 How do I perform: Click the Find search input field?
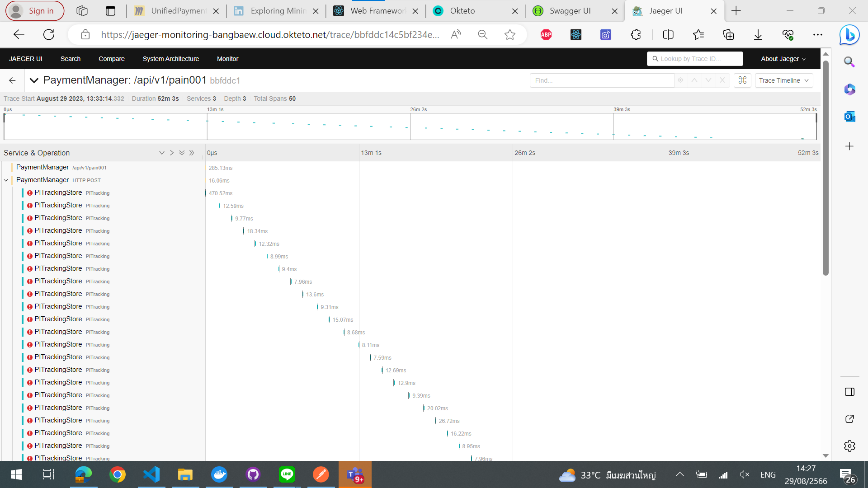(x=601, y=80)
